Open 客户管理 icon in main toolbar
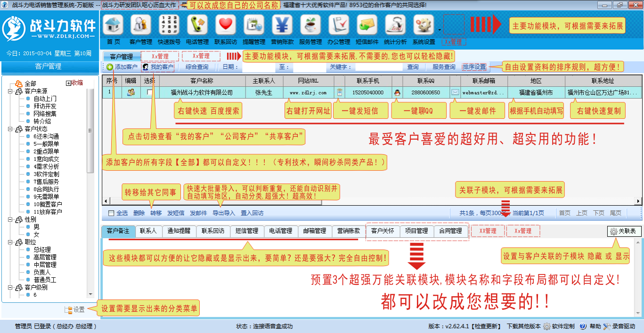This screenshot has width=644, height=333. pos(141,25)
